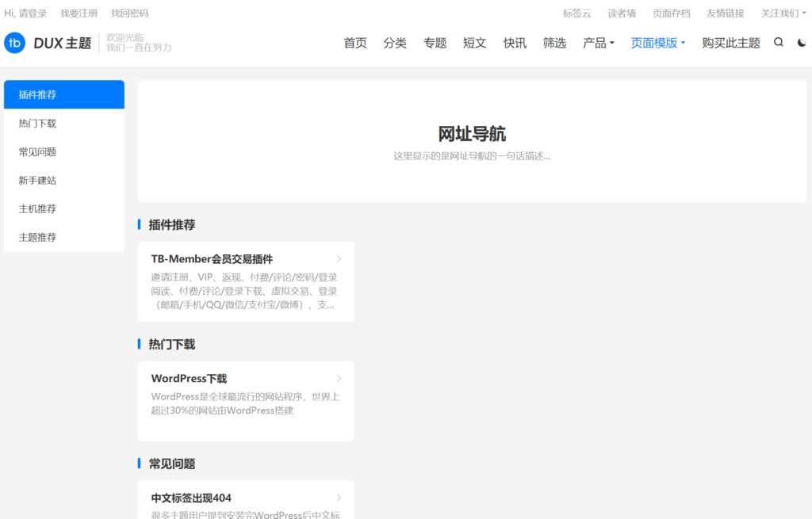Expand the 产品 dropdown menu
812x519 pixels.
pos(598,43)
